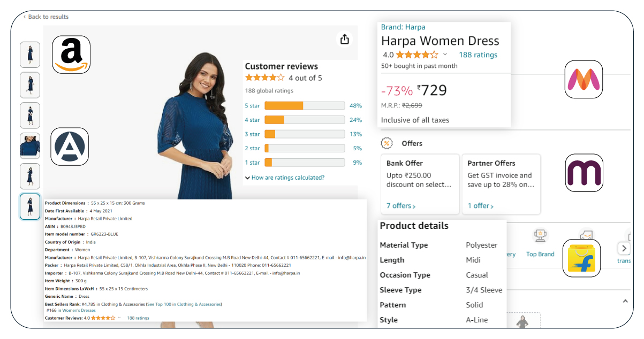Click the 'Product details' heading
Screen dimensions: 644x339
click(x=414, y=226)
